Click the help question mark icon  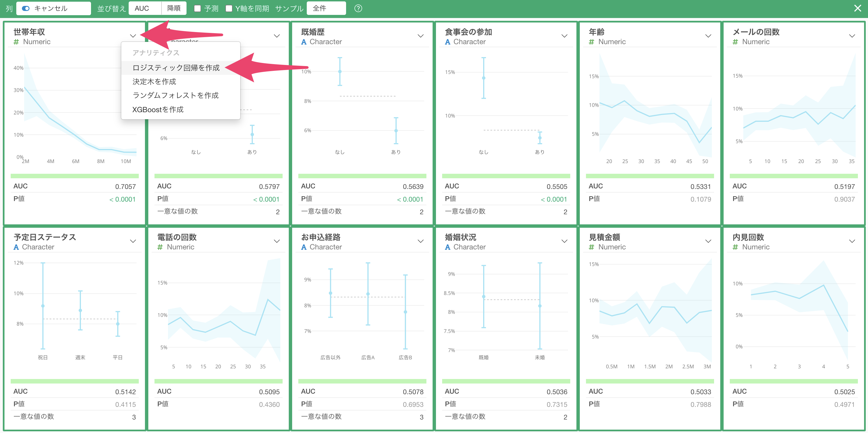pos(358,8)
